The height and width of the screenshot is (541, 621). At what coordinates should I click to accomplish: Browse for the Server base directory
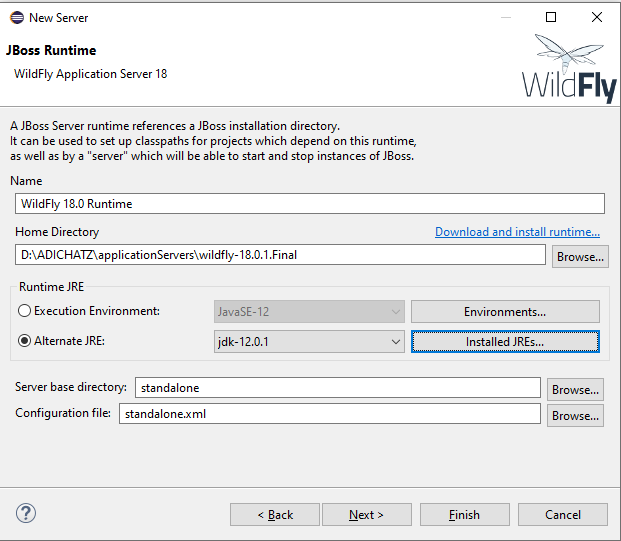pyautogui.click(x=576, y=389)
